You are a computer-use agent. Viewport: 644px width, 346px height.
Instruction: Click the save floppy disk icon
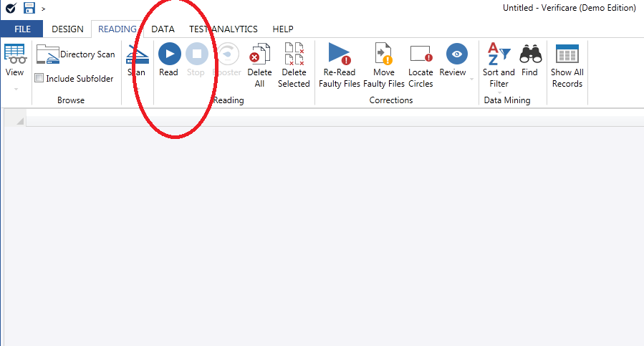click(x=29, y=8)
